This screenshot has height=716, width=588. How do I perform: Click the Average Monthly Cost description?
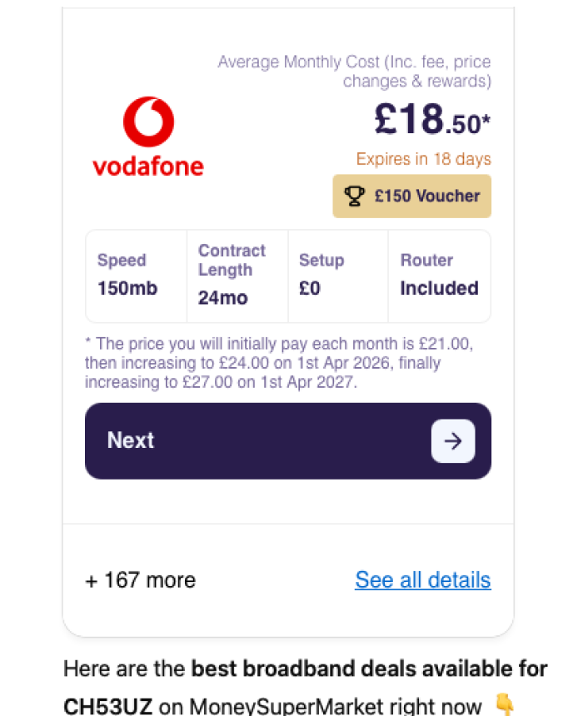[354, 72]
